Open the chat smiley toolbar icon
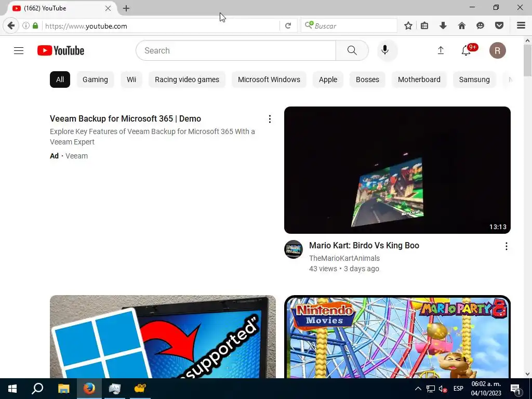The width and height of the screenshot is (532, 399). (480, 25)
